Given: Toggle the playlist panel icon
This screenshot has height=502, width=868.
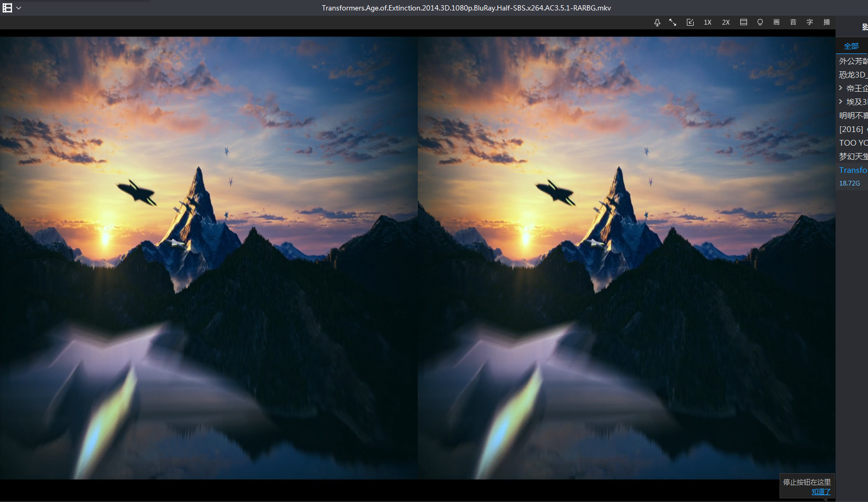Looking at the screenshot, I should (x=743, y=22).
